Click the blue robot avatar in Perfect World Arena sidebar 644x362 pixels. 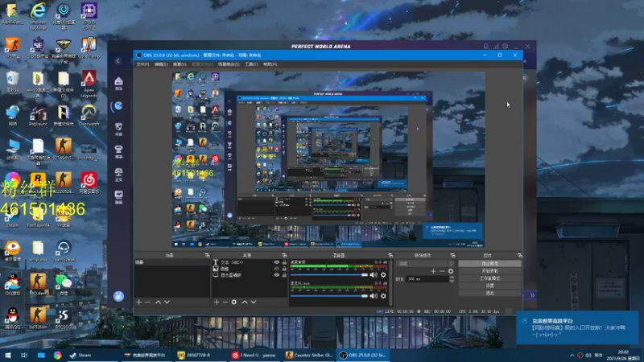pyautogui.click(x=118, y=296)
